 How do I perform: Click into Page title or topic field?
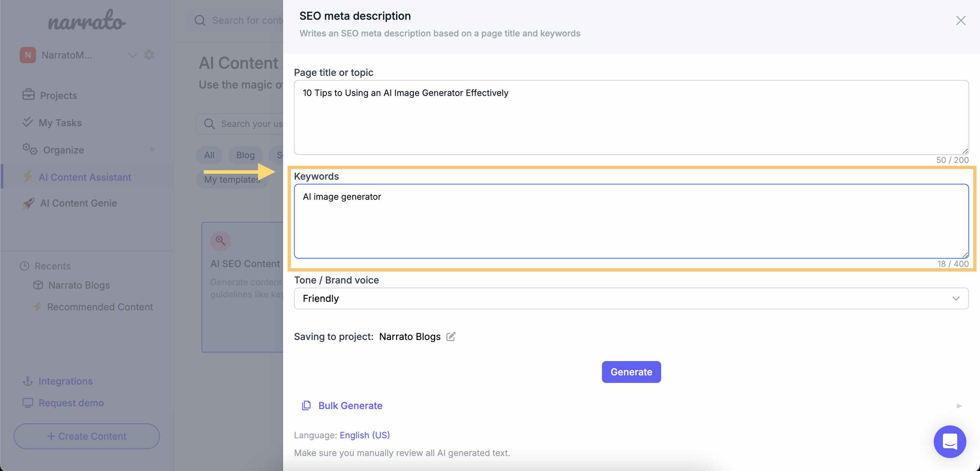631,117
